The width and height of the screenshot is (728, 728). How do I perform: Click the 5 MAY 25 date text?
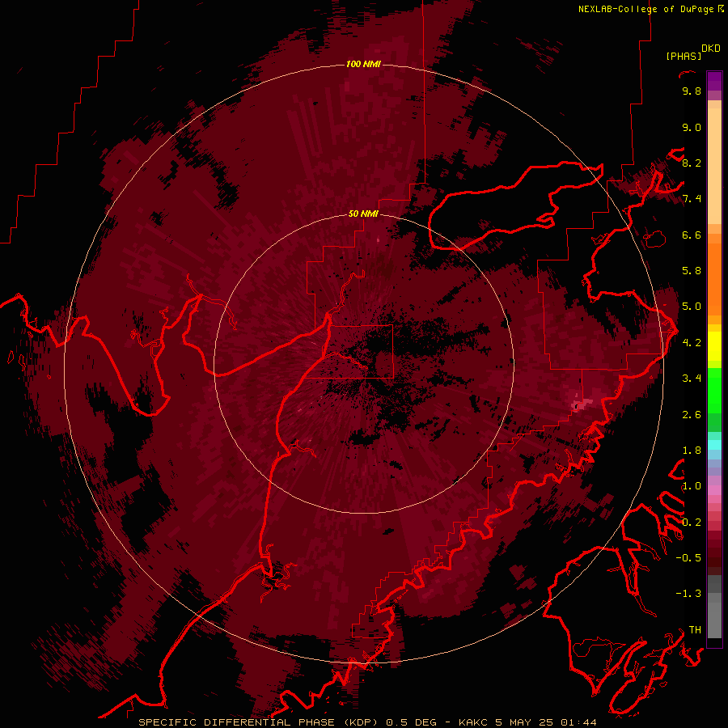[526, 722]
